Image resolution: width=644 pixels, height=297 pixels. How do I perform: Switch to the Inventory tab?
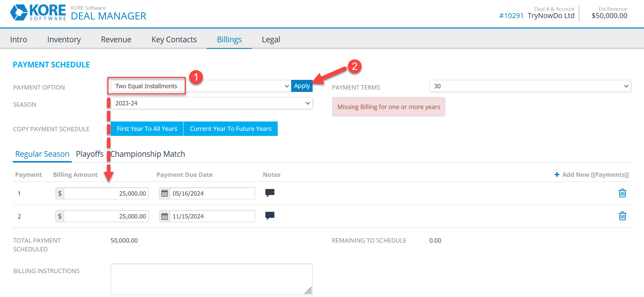pos(64,39)
